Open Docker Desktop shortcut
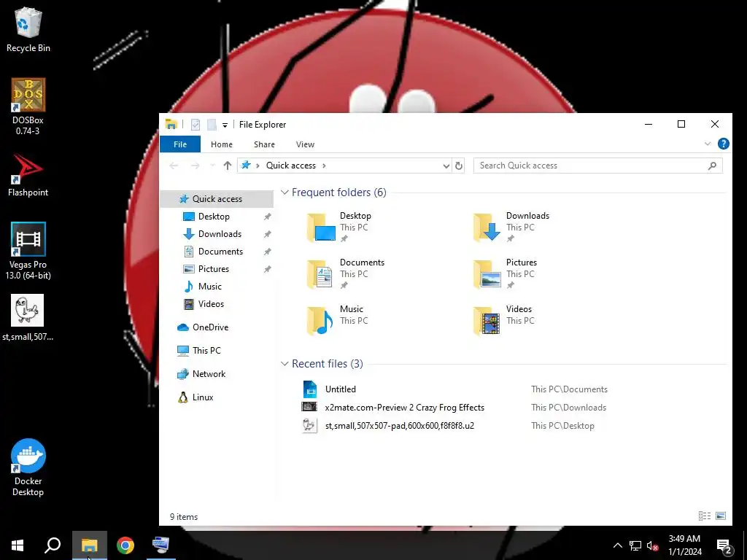Viewport: 747px width, 560px height. pyautogui.click(x=28, y=467)
